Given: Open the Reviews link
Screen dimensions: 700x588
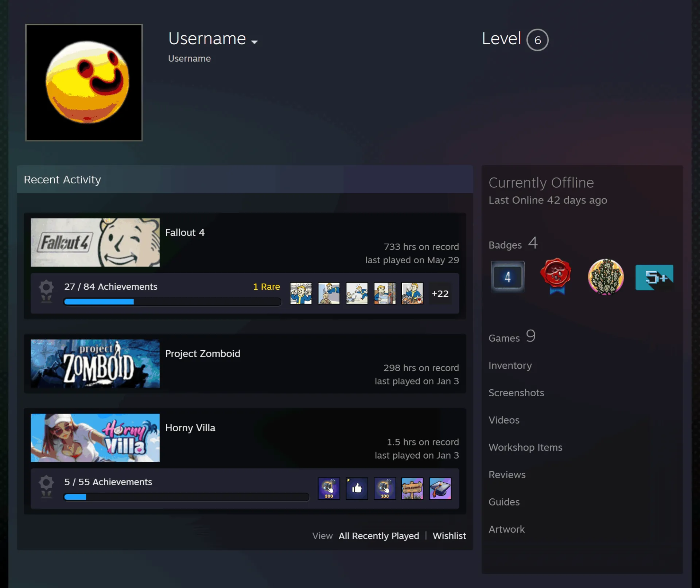Looking at the screenshot, I should (x=507, y=475).
